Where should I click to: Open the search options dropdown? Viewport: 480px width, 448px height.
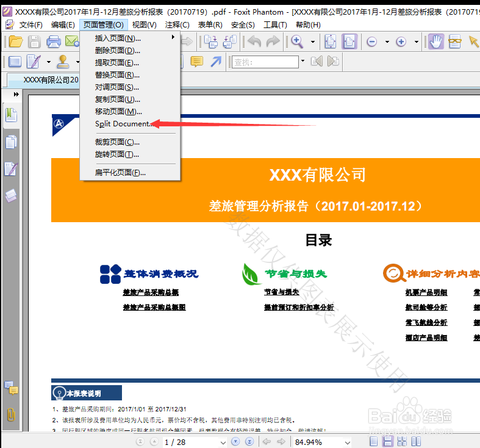(x=303, y=60)
